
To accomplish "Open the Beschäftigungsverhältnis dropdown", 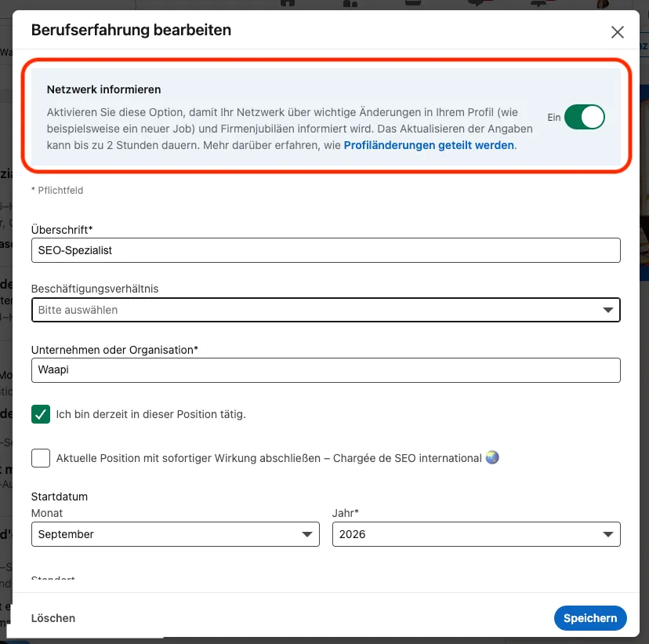I will (326, 310).
